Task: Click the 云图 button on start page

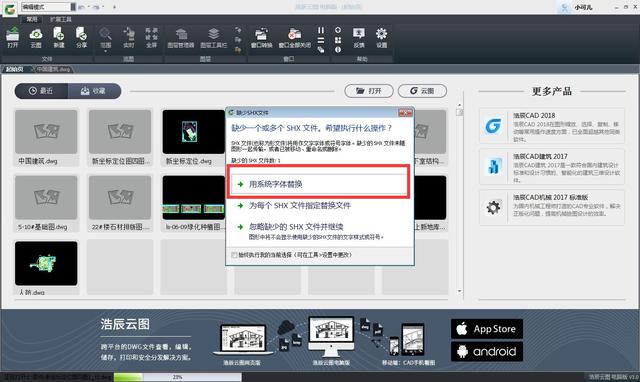Action: pos(422,91)
